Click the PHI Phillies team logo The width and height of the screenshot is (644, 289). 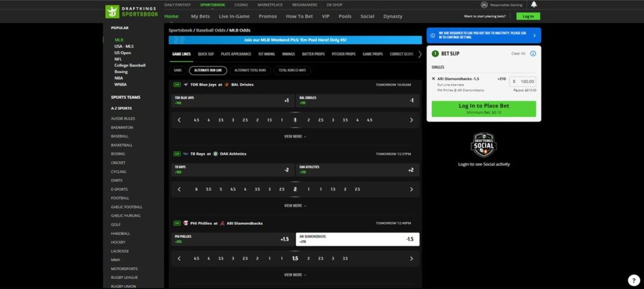pos(186,223)
